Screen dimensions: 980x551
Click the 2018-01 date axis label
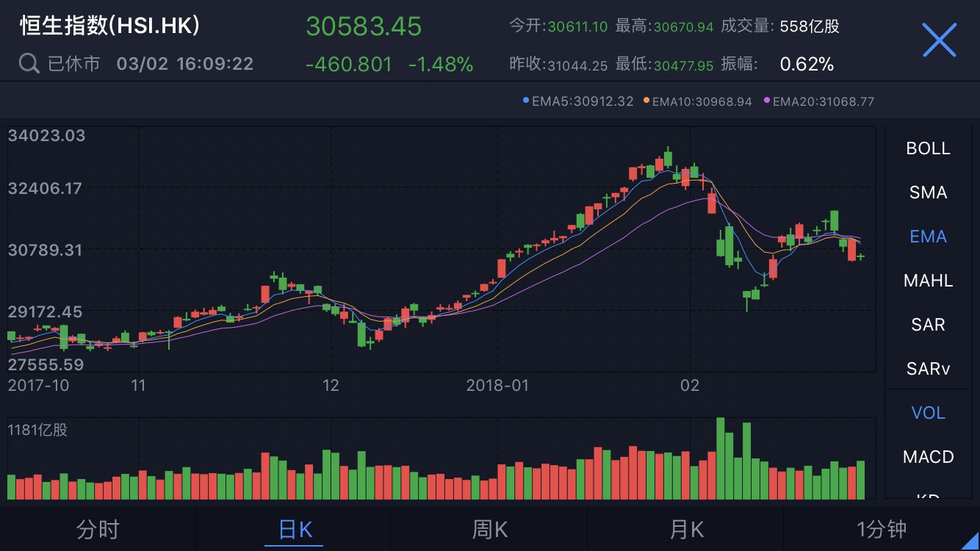tap(497, 385)
